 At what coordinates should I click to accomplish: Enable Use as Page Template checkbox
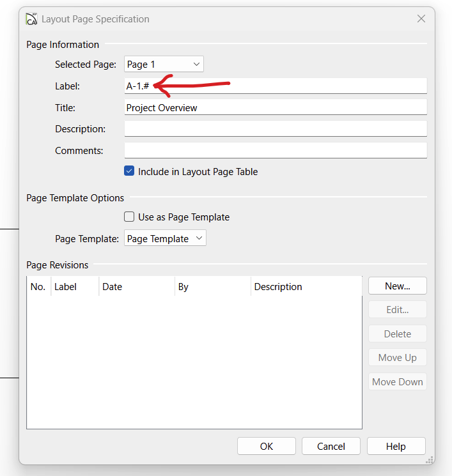[x=129, y=217]
